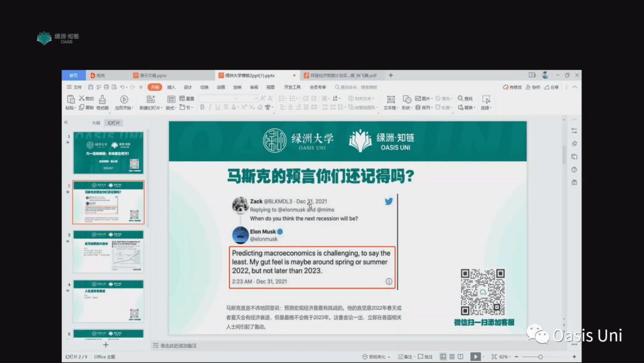The image size is (644, 363).
Task: Select slide 3 thumbnail
Action: pos(109,251)
